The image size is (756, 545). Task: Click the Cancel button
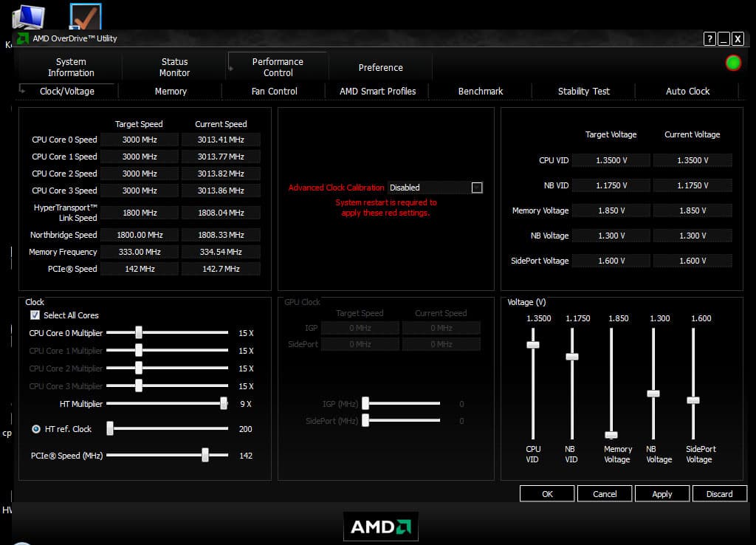(605, 494)
